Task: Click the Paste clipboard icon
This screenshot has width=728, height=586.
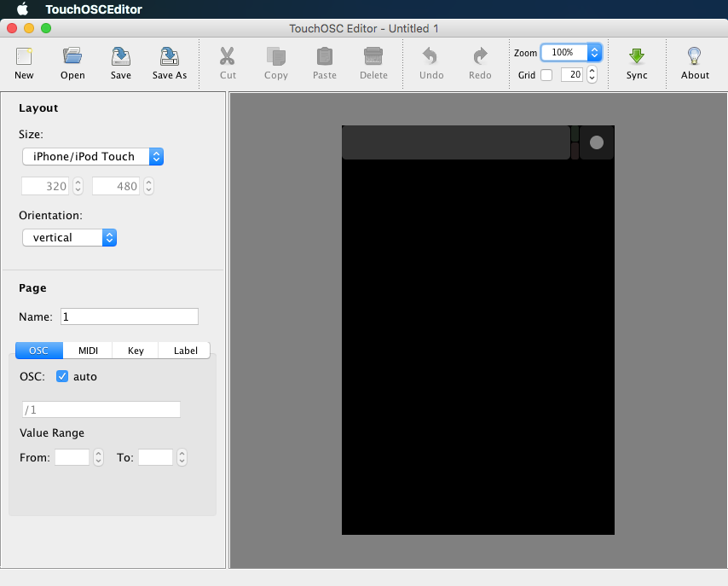Action: [325, 58]
